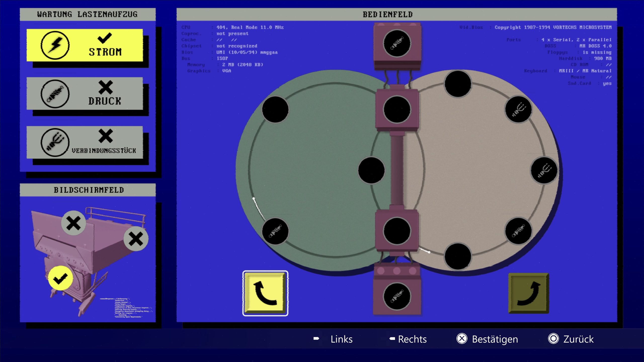Click the Bestätigen cross button prompt
The height and width of the screenshot is (362, 644).
point(487,339)
